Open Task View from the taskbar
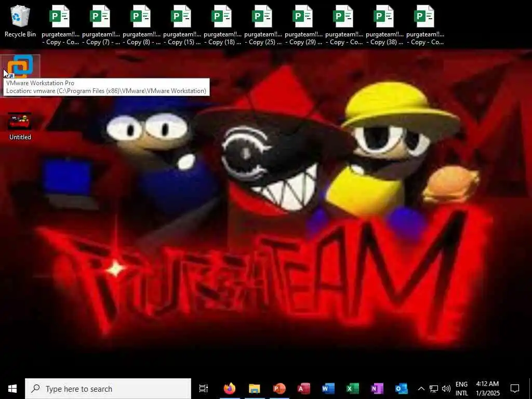 click(x=204, y=389)
